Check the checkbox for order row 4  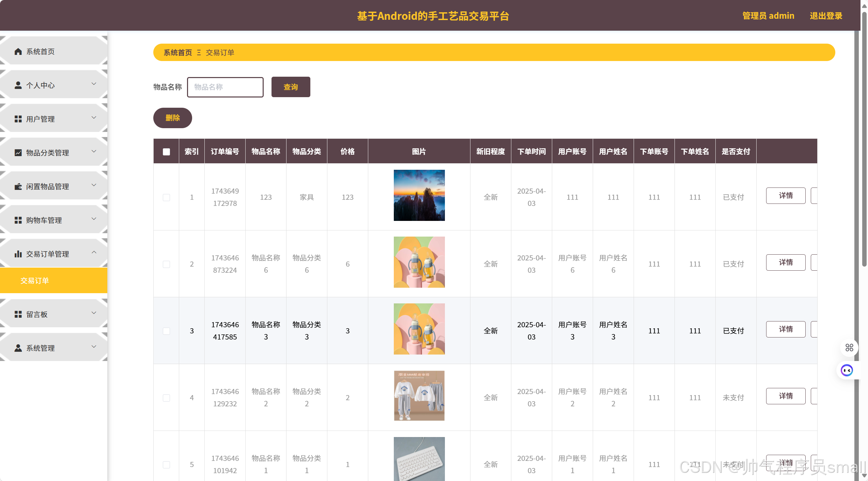pos(166,398)
